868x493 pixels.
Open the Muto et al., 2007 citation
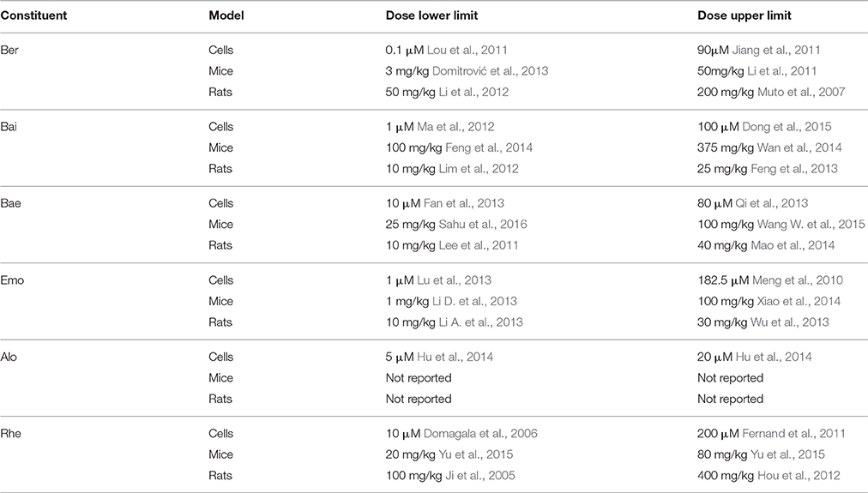[801, 92]
